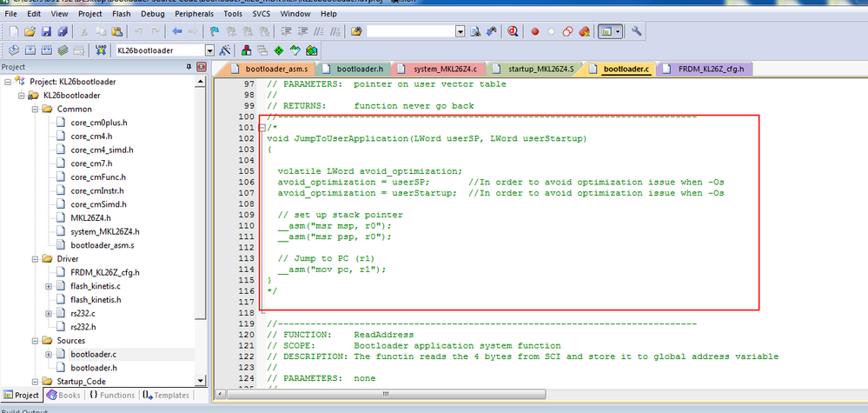
Task: Save the current file via floppy icon
Action: (47, 31)
